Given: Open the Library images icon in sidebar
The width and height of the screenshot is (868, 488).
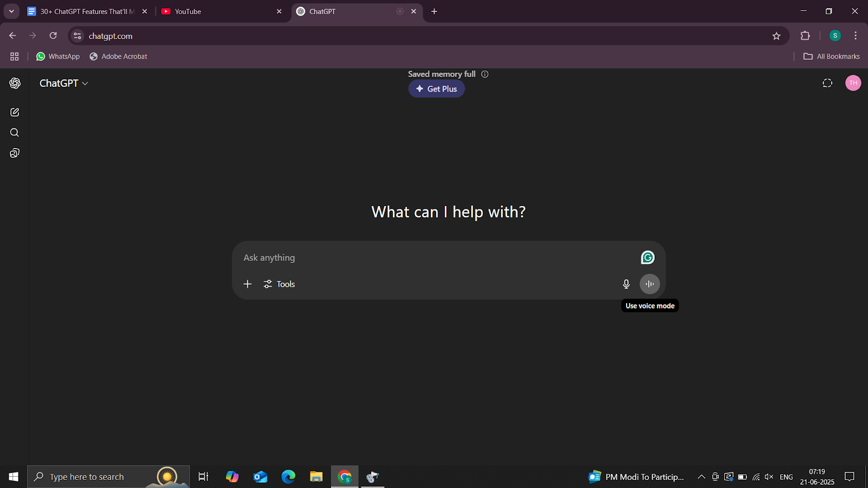Looking at the screenshot, I should 15,153.
